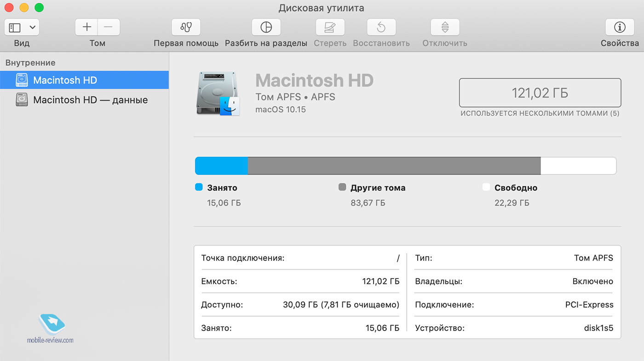Click the 'Том APFS • APFS' subtitle
This screenshot has height=361, width=644.
click(295, 97)
